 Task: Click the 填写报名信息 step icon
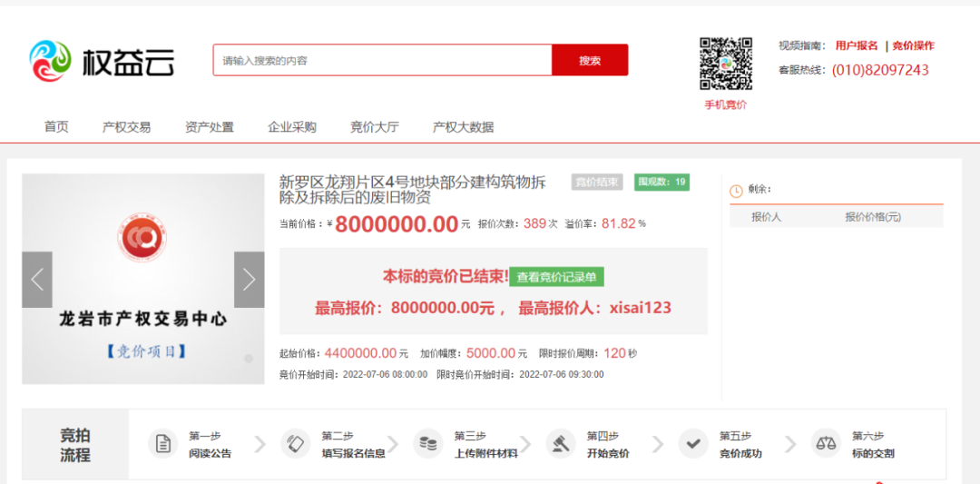295,444
